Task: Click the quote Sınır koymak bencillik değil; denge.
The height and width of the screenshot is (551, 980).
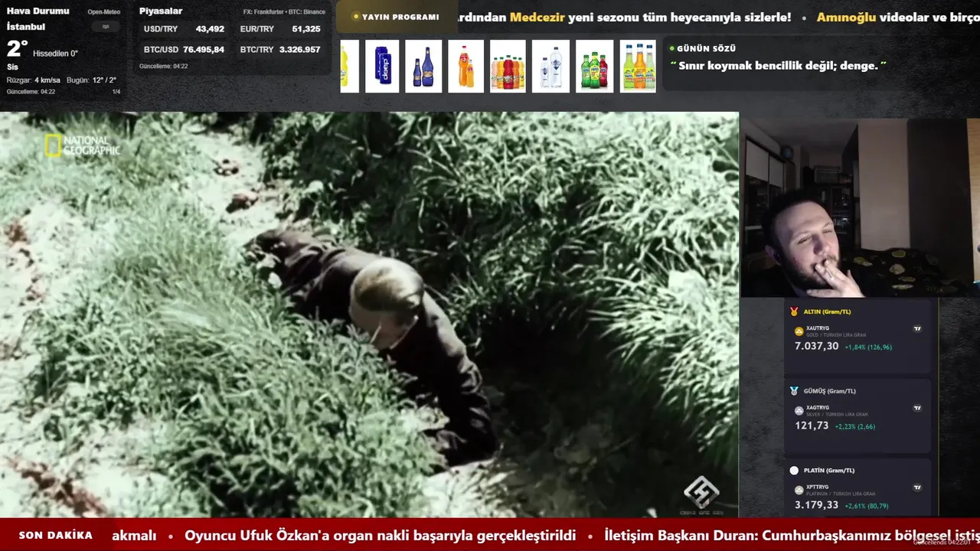Action: 778,66
